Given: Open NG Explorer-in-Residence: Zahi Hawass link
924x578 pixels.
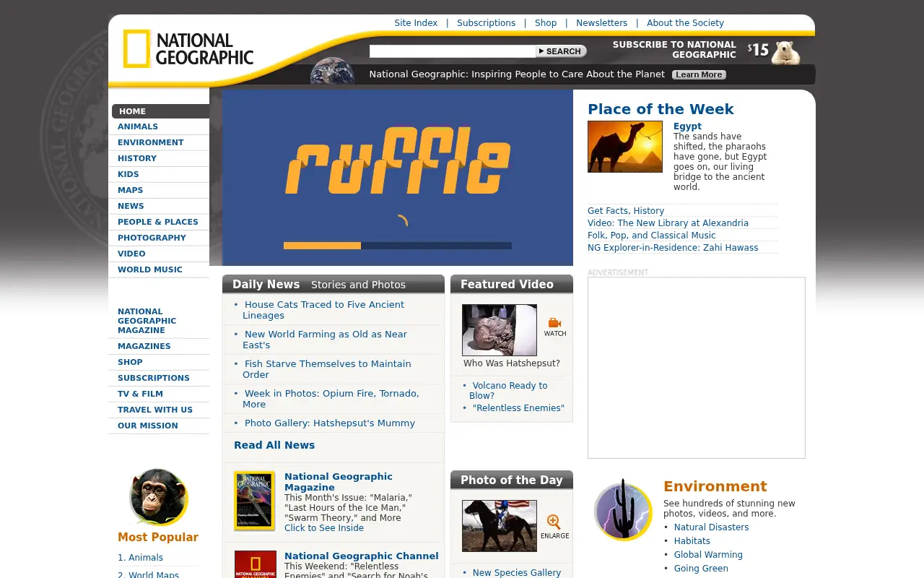Looking at the screenshot, I should pos(673,248).
